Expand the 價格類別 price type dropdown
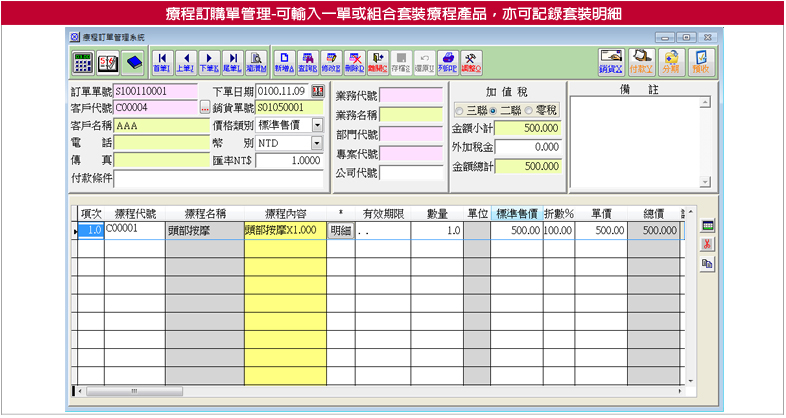The width and height of the screenshot is (786, 418). tap(317, 125)
